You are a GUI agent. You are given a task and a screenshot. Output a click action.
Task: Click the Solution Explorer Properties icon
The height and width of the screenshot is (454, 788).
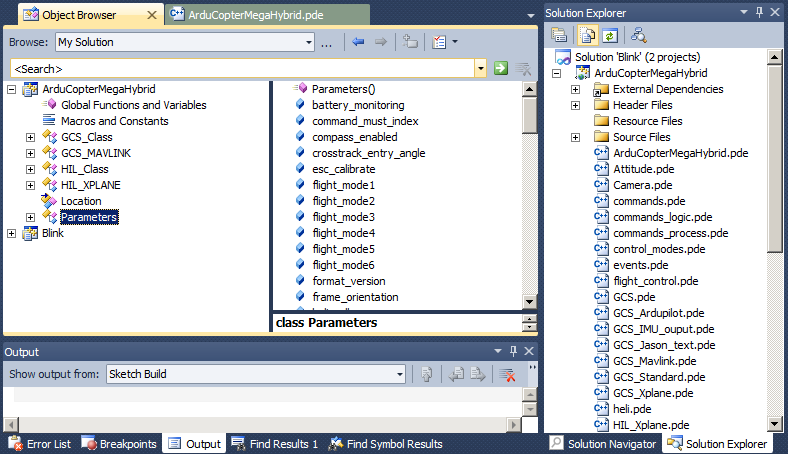coord(560,37)
